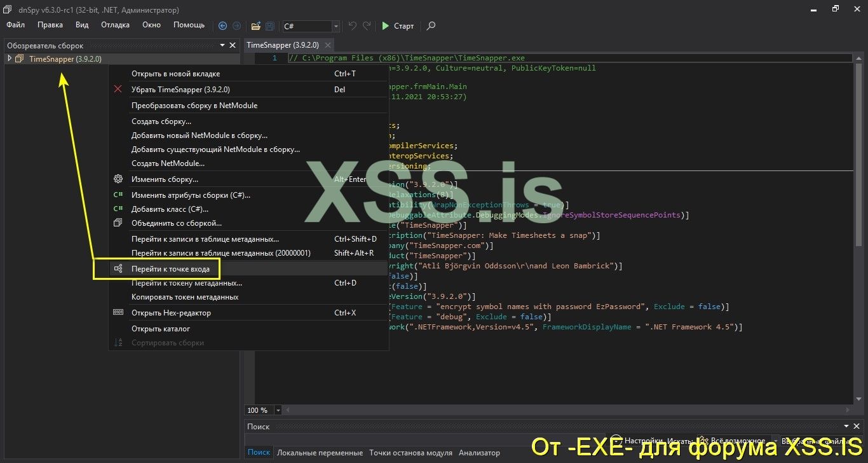The height and width of the screenshot is (463, 868).
Task: Click the save module disk icon
Action: click(x=269, y=25)
